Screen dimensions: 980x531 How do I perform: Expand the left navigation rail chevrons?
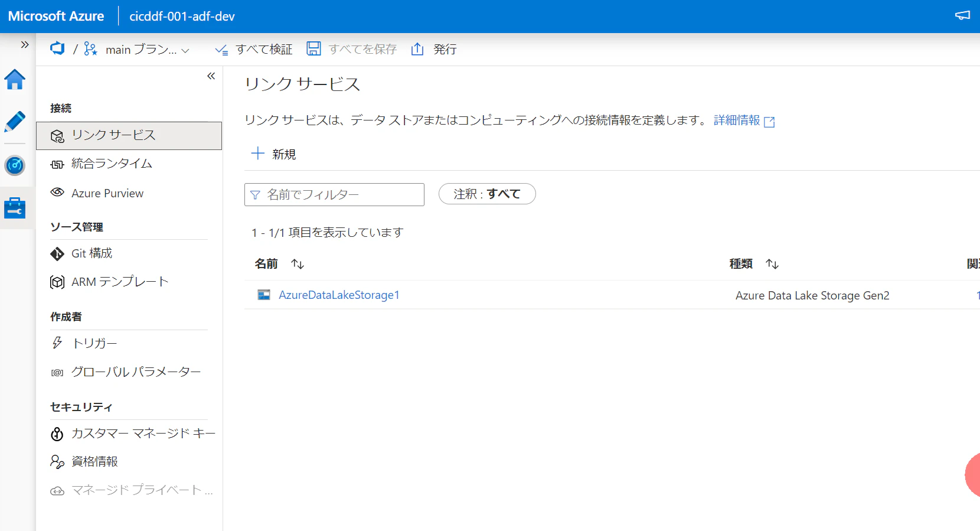pyautogui.click(x=25, y=44)
